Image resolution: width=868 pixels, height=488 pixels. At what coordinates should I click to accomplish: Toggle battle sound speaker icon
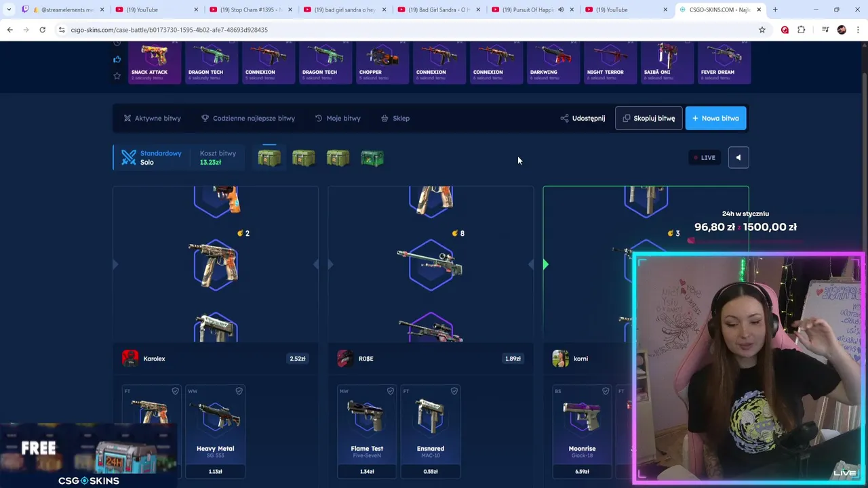(x=738, y=157)
